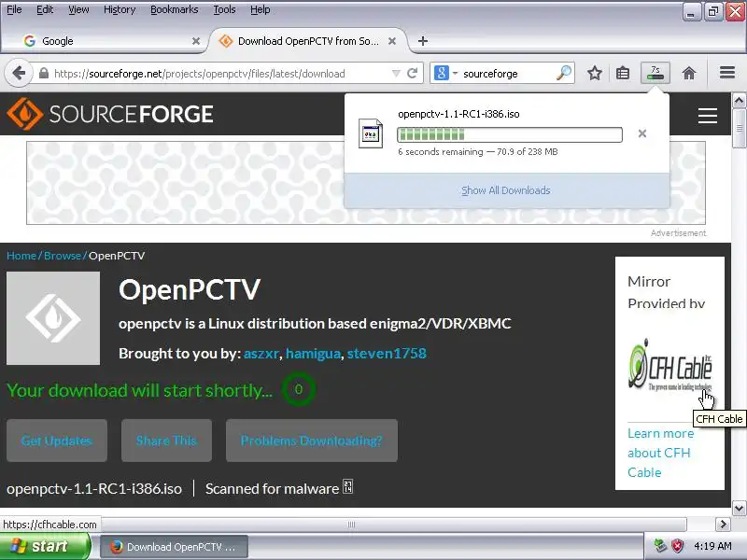The height and width of the screenshot is (560, 747).
Task: Open the SourceForge site hamburger menu
Action: tap(708, 115)
